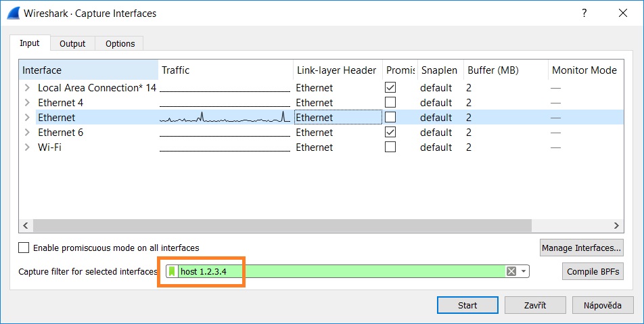Image resolution: width=644 pixels, height=324 pixels.
Task: Enable promiscuous mode for Ethernet 4
Action: [390, 102]
